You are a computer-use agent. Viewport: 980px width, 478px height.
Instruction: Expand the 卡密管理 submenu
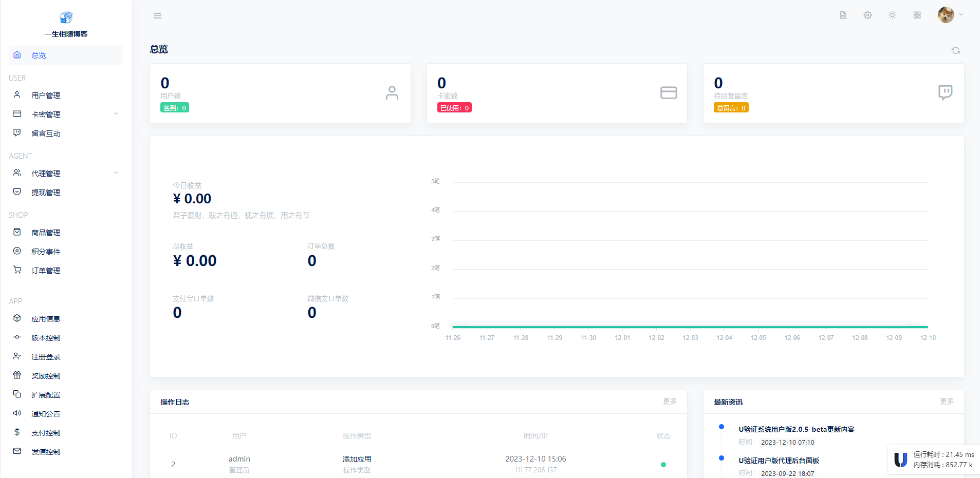pyautogui.click(x=116, y=113)
